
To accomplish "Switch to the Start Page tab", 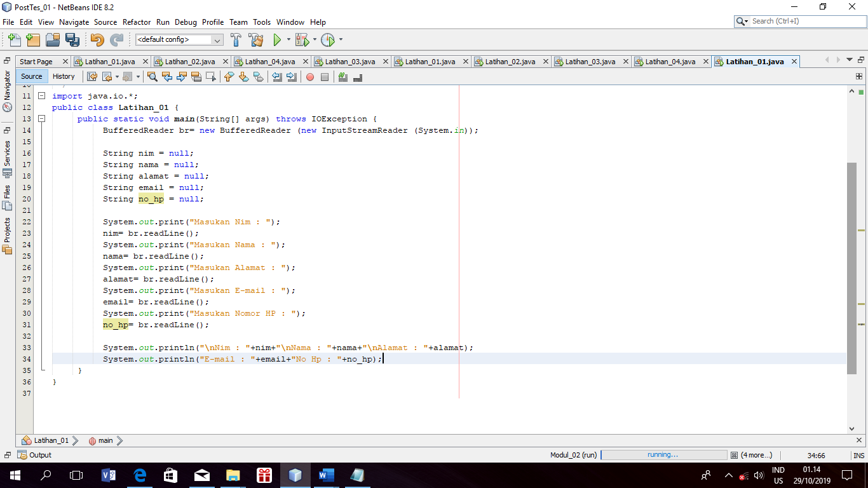I will point(36,62).
